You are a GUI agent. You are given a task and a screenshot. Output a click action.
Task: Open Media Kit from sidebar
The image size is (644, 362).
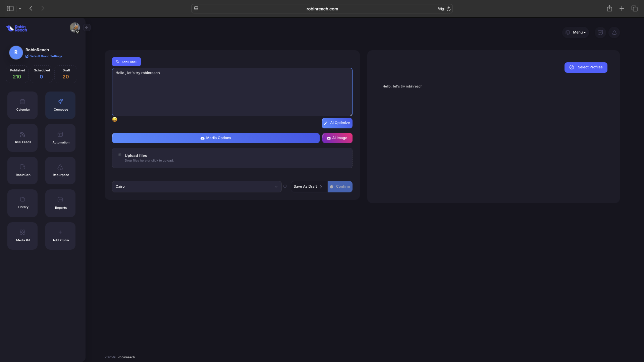[22, 236]
